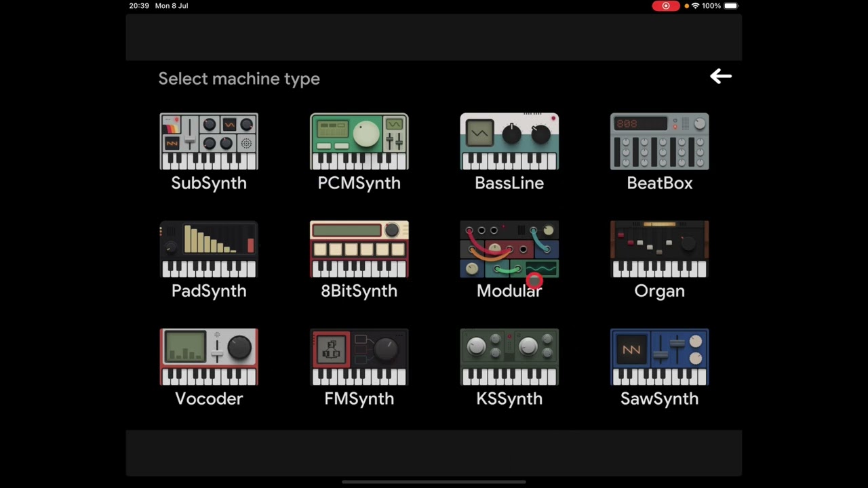Select the KSSynth machine icon
Image resolution: width=868 pixels, height=488 pixels.
pyautogui.click(x=509, y=357)
